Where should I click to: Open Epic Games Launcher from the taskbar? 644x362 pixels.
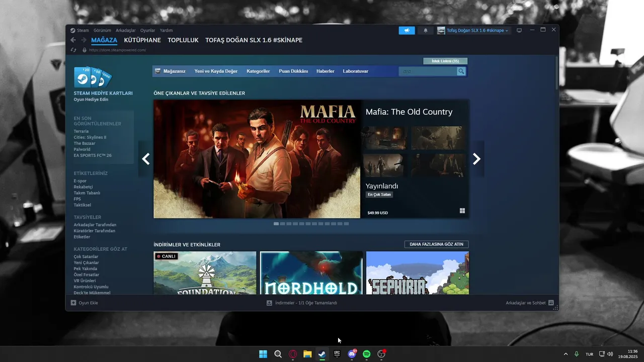click(x=337, y=354)
